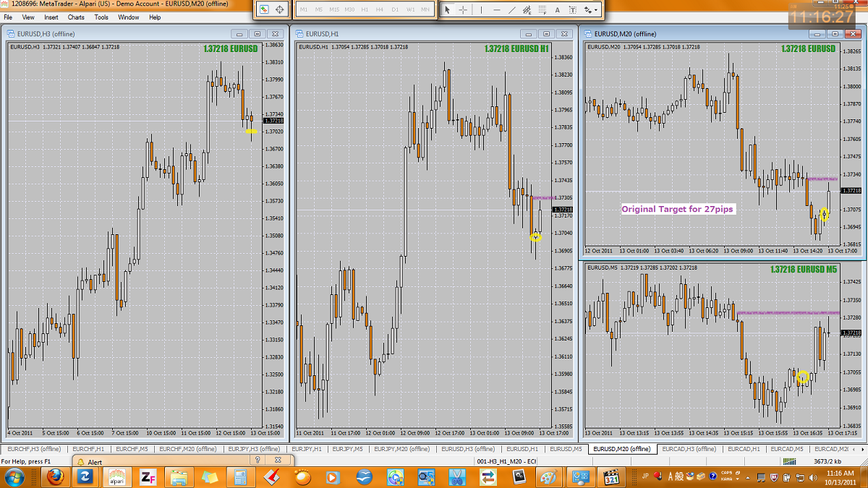868x488 pixels.
Task: Open the Tools menu
Action: (x=101, y=17)
